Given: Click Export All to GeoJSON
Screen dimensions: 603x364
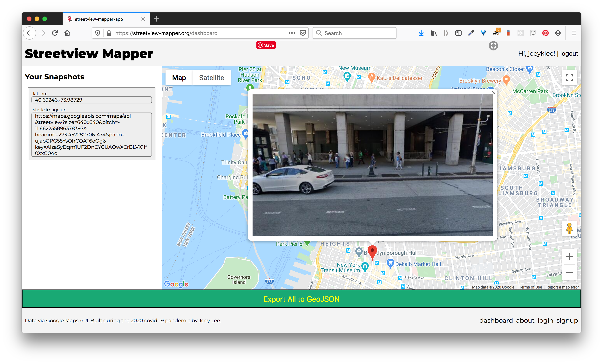Looking at the screenshot, I should point(301,299).
